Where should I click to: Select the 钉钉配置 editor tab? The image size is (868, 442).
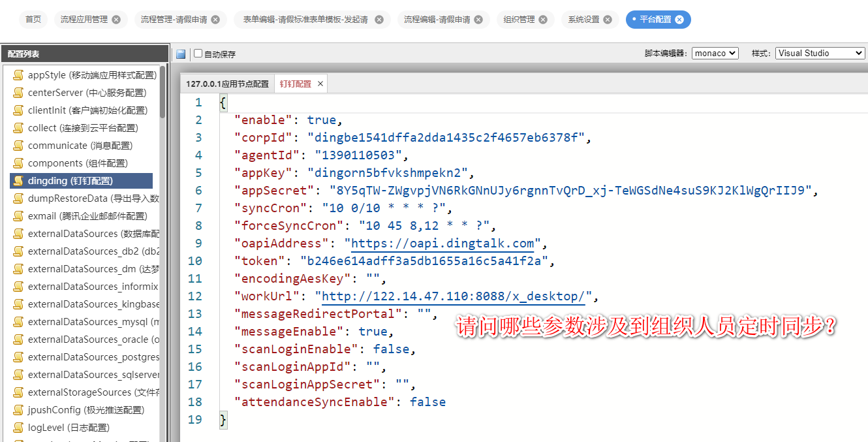coord(296,84)
